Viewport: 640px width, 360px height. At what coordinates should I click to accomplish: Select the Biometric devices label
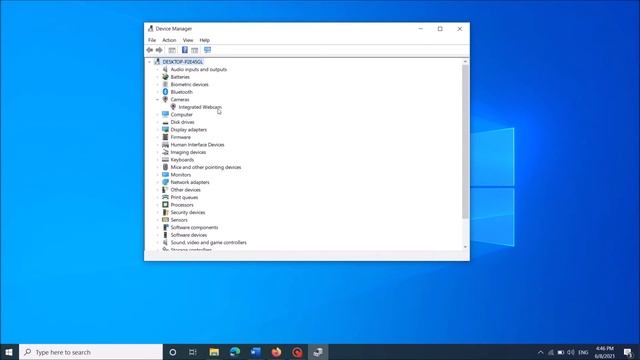(189, 84)
